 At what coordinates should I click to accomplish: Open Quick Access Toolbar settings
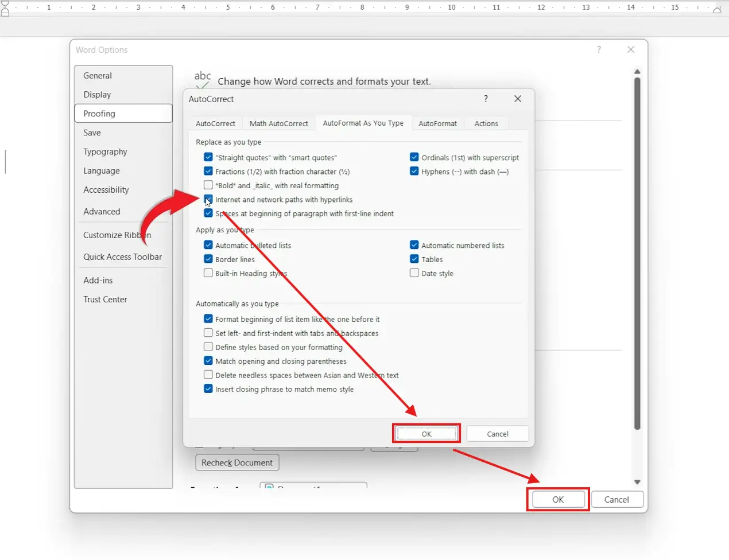point(123,256)
